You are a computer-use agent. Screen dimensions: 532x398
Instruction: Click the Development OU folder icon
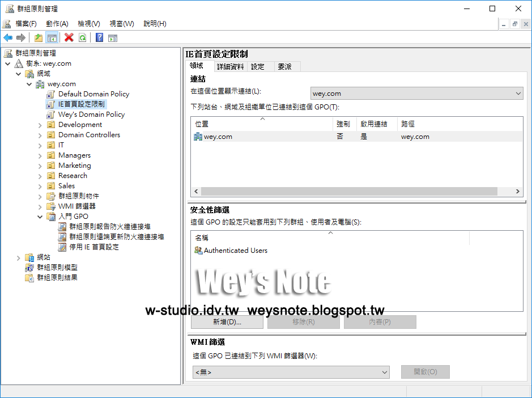click(x=51, y=125)
